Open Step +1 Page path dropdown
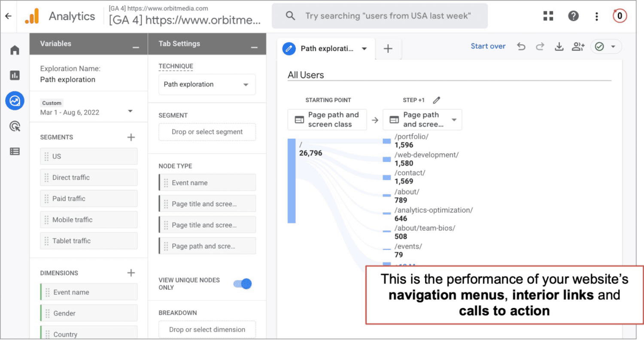This screenshot has height=340, width=644. point(422,120)
